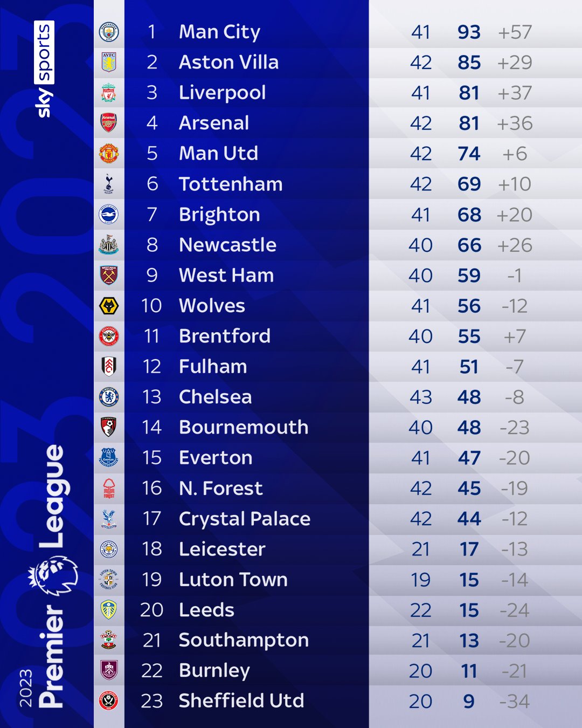Screen dimensions: 582x728
Task: Select the Liverpool club badge
Action: click(x=109, y=93)
